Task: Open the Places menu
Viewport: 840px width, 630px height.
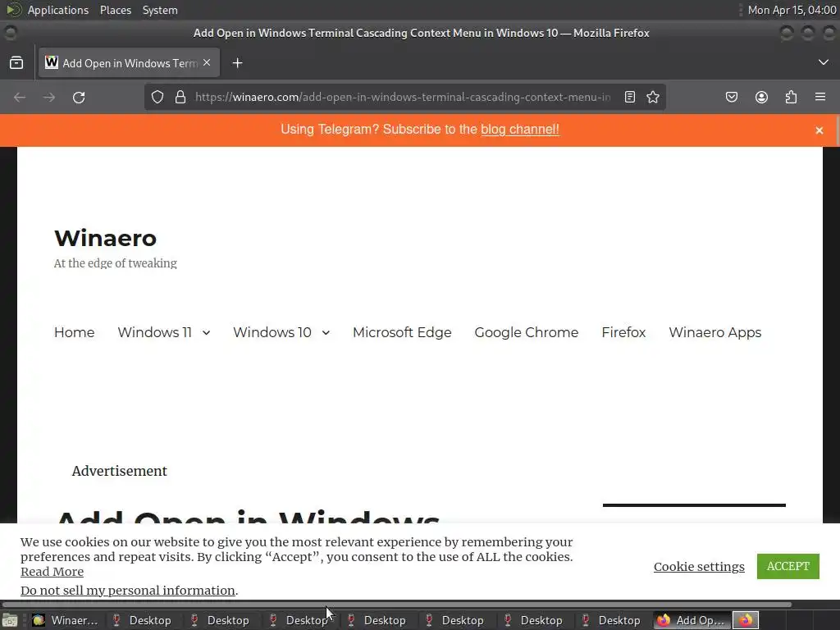Action: coord(116,10)
